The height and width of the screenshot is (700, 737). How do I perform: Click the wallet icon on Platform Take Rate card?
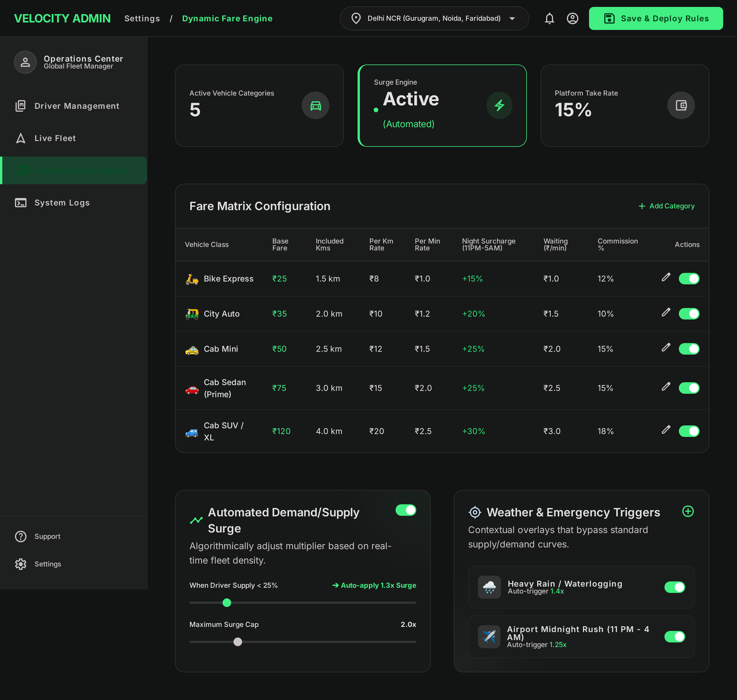(x=681, y=105)
